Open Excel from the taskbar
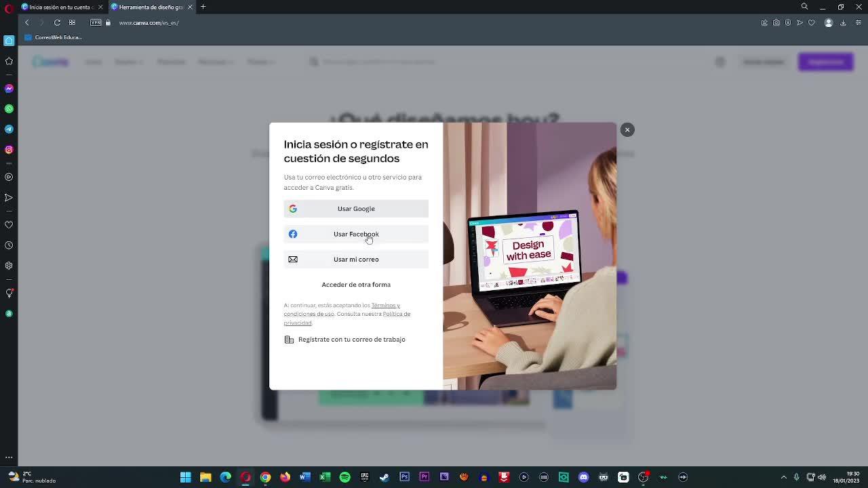 [x=325, y=477]
